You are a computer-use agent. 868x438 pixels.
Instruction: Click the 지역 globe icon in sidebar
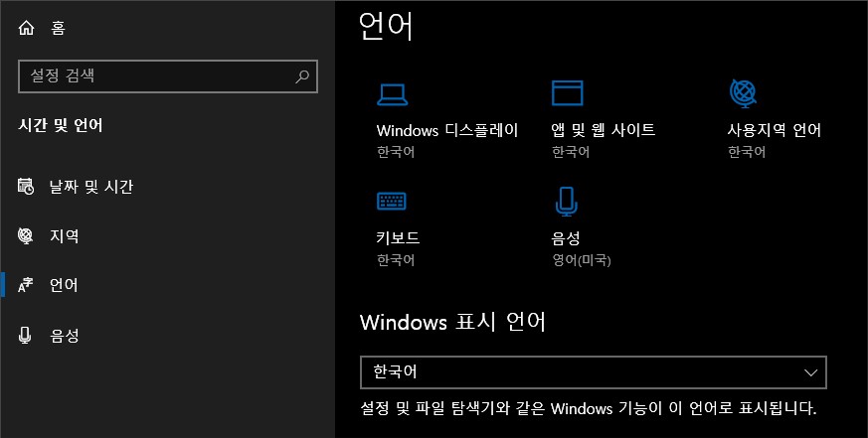[x=26, y=235]
